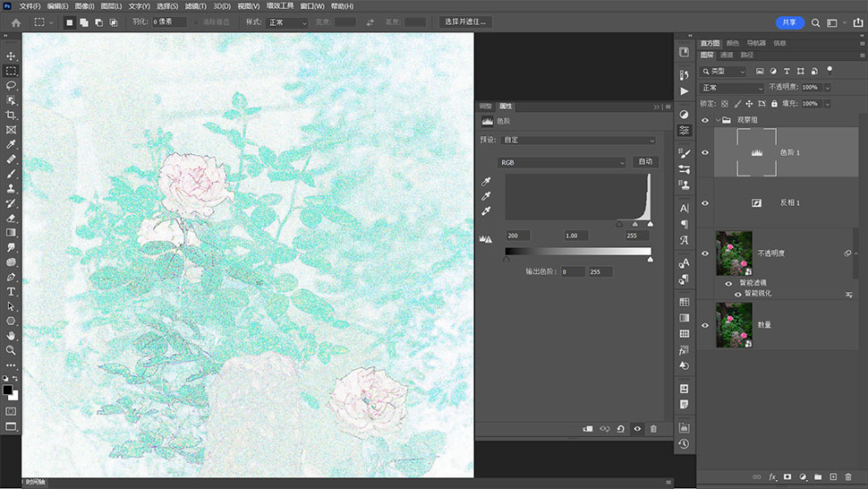Click the black input level slider handle
This screenshot has height=489, width=868.
tap(619, 224)
